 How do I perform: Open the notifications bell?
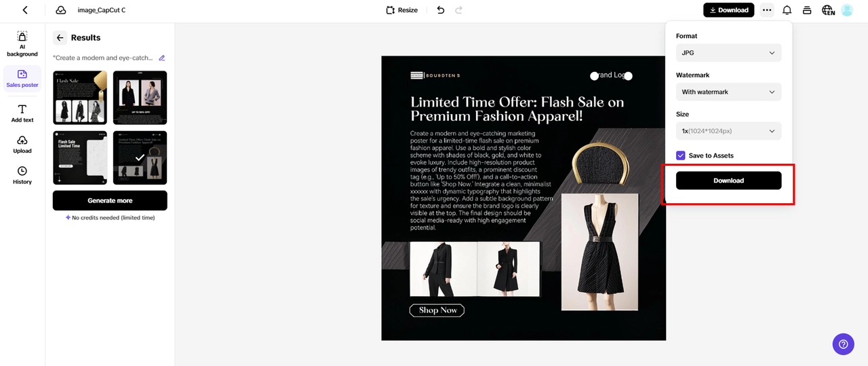point(787,10)
